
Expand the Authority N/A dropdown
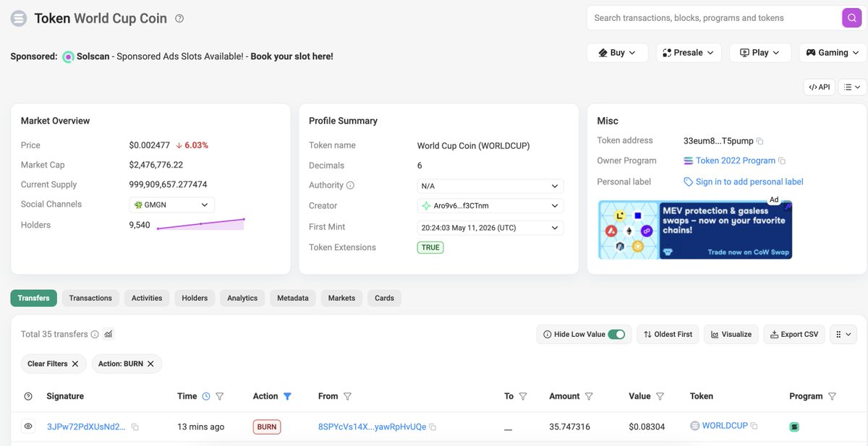click(x=490, y=186)
